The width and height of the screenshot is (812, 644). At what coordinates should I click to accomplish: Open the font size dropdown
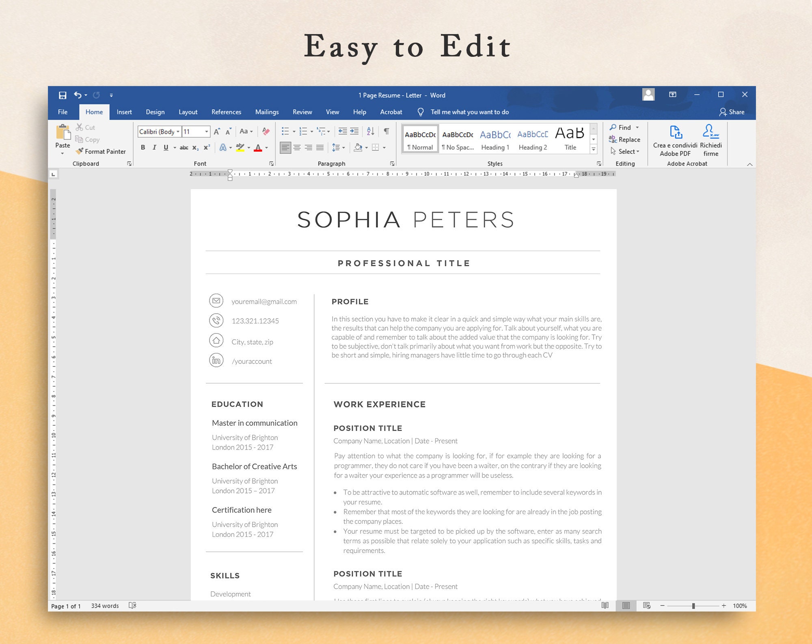(x=207, y=131)
